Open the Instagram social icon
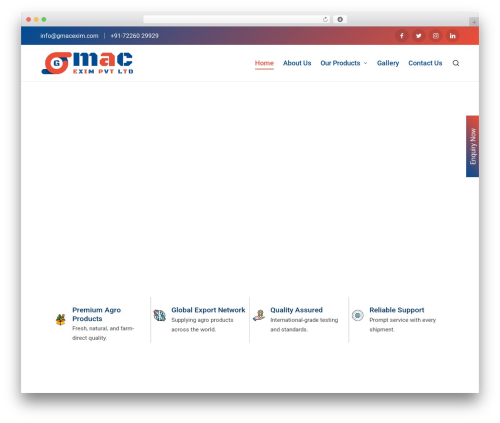This screenshot has width=500, height=423. 436,36
